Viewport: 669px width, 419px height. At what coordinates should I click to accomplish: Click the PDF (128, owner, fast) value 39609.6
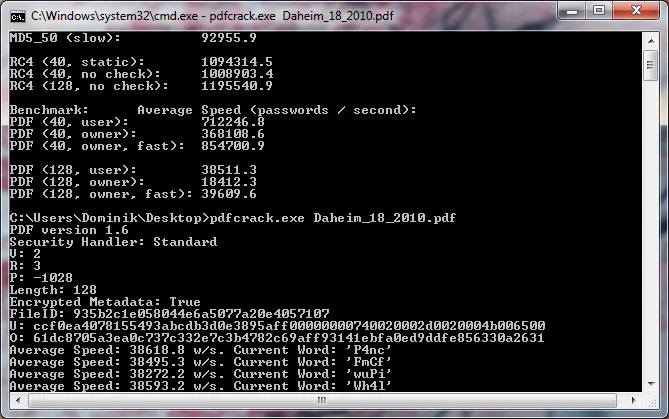[x=229, y=194]
